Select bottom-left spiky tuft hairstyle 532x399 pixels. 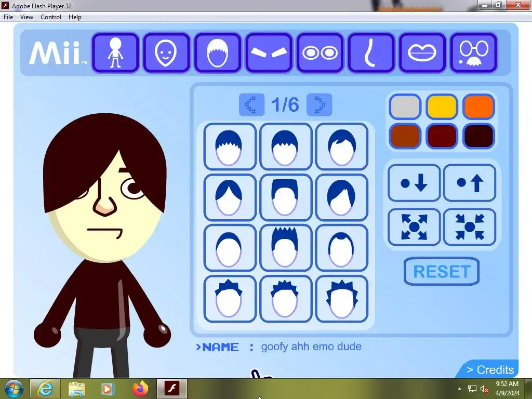pyautogui.click(x=230, y=299)
